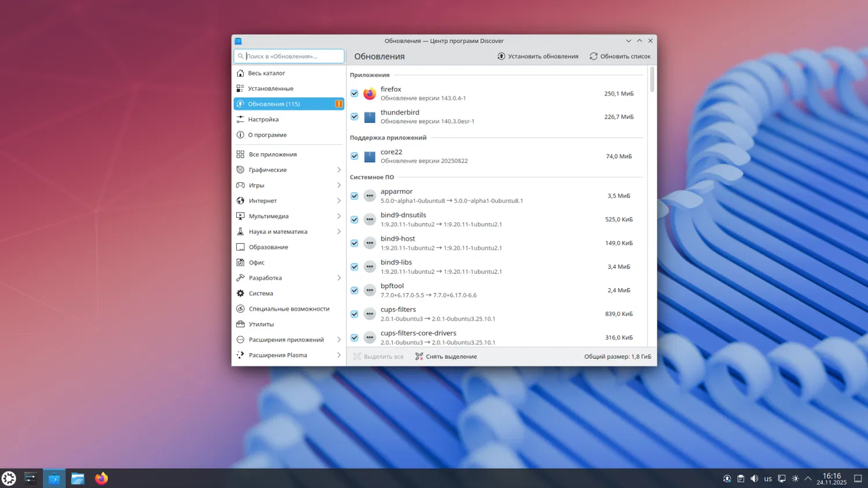Uncheck the firefox update checkbox
Image resolution: width=868 pixels, height=488 pixels.
pyautogui.click(x=355, y=94)
